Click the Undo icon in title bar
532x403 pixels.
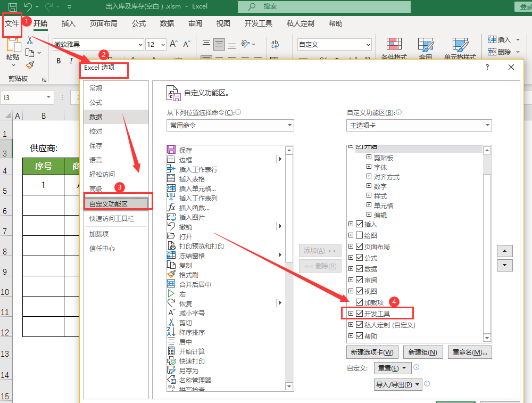tap(29, 6)
